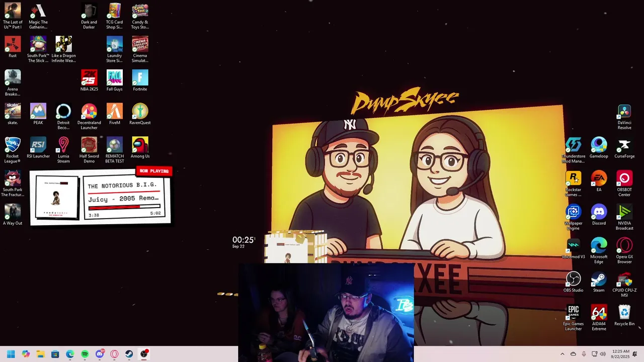Select Detroit Become Human icon
Viewport: 644px width, 362px height.
63,117
